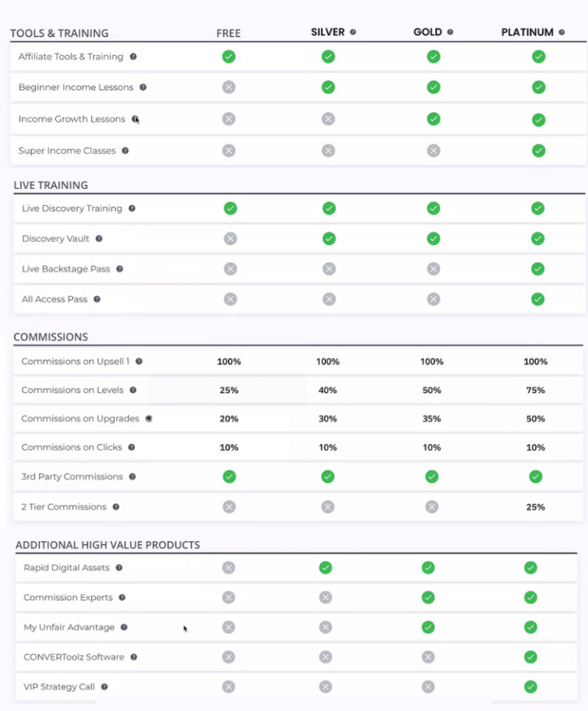Click the 75% Platinum Commissions on Levels value
588x711 pixels.
click(535, 390)
